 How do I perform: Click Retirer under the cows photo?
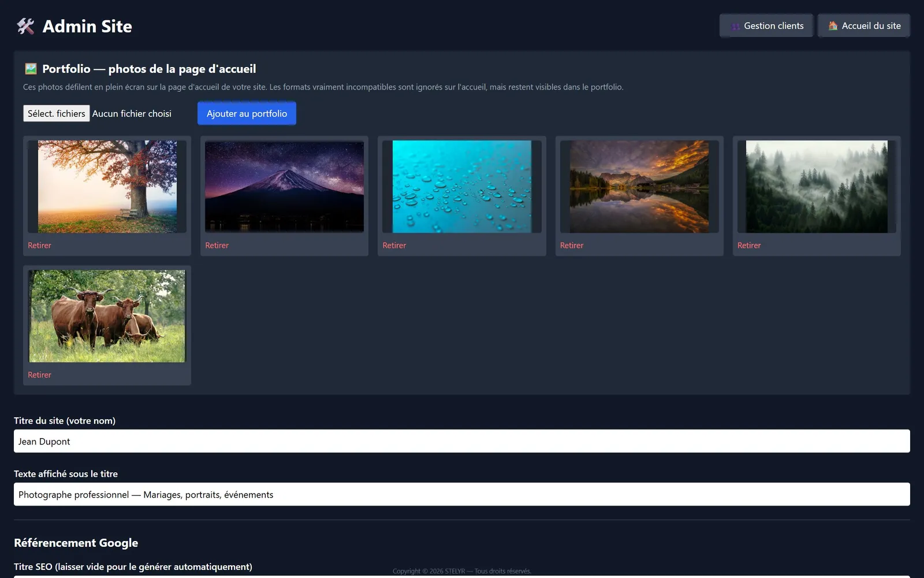tap(39, 375)
